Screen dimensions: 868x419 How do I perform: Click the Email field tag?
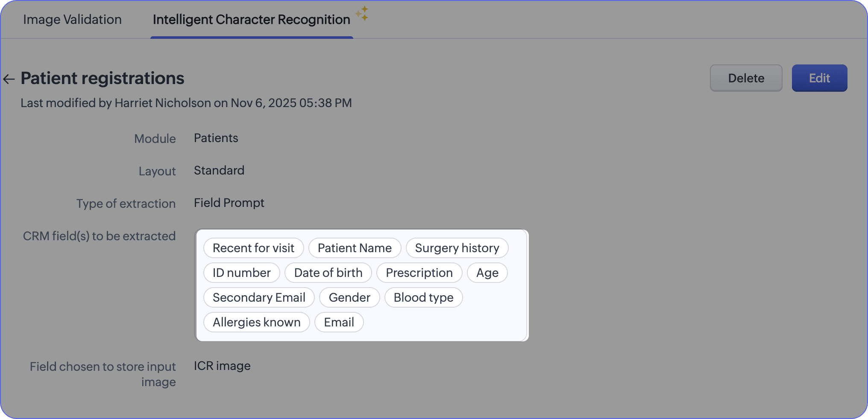339,322
